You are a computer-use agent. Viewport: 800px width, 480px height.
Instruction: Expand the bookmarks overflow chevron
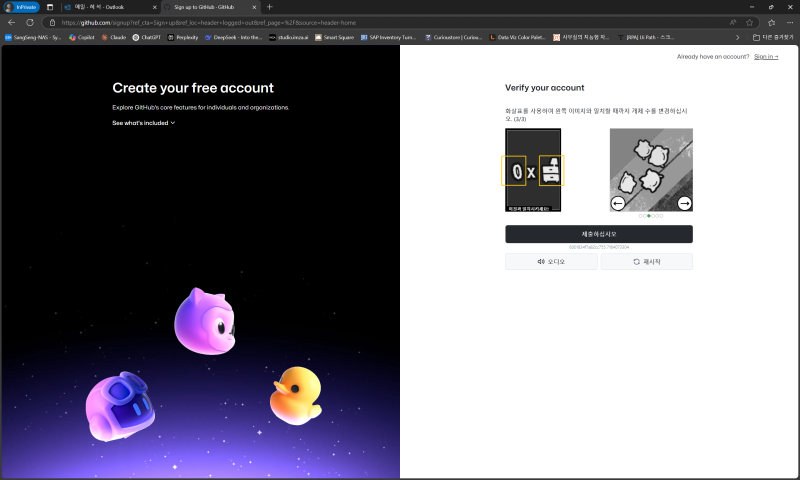pos(737,37)
